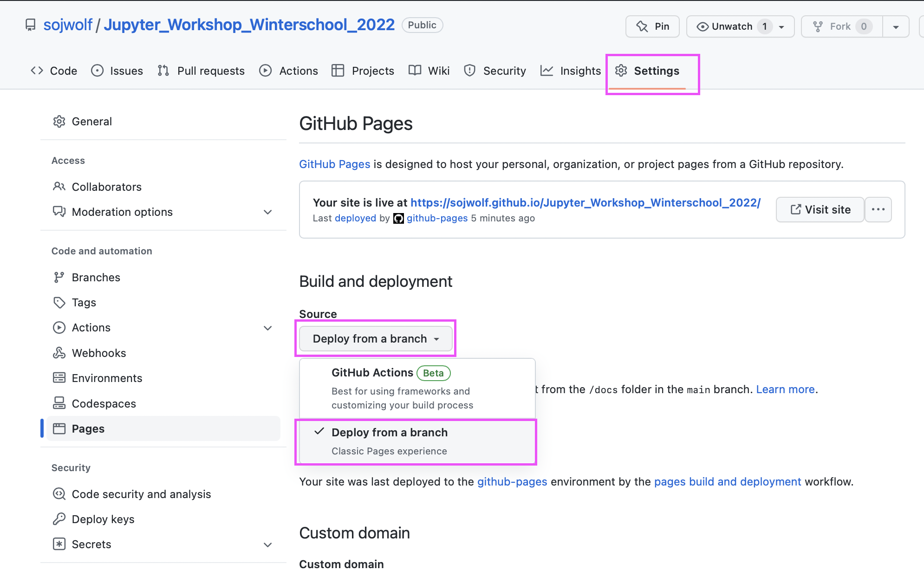The image size is (924, 570).
Task: Open the live site URL link
Action: (x=586, y=203)
